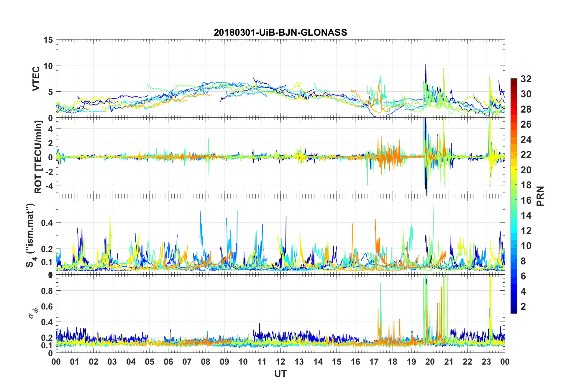Image resolution: width=561 pixels, height=392 pixels.
Task: Click the S4 ("ism.mat") y-axis label
Action: (x=31, y=235)
